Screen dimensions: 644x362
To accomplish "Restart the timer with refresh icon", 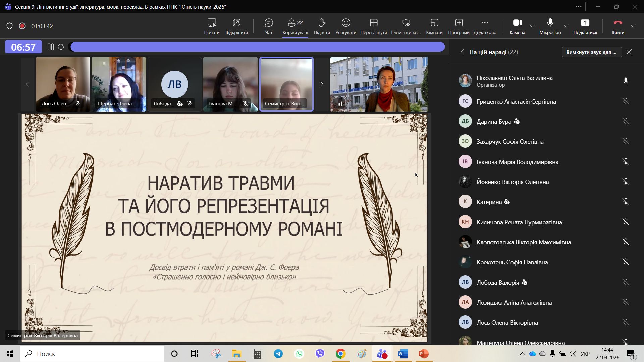I will pos(61,47).
